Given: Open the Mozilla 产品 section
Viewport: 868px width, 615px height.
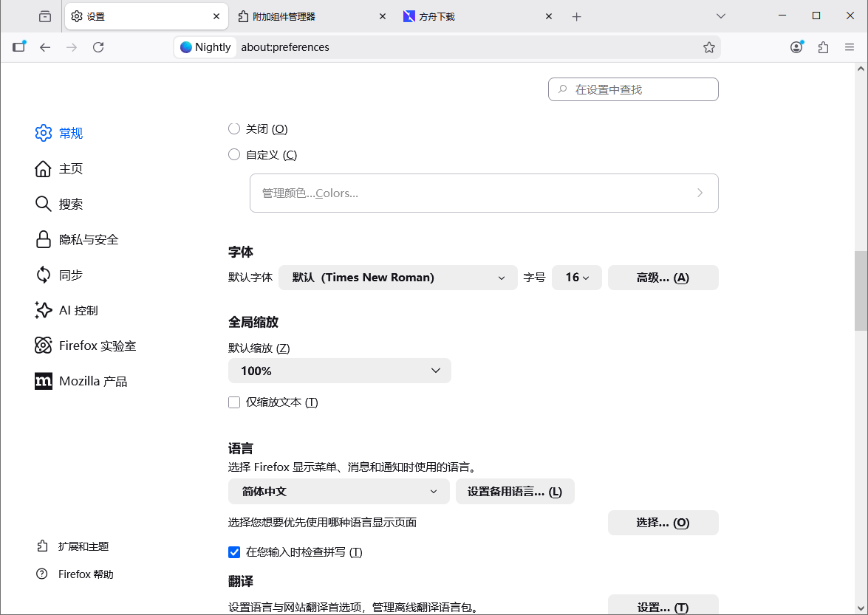Looking at the screenshot, I should pos(91,380).
